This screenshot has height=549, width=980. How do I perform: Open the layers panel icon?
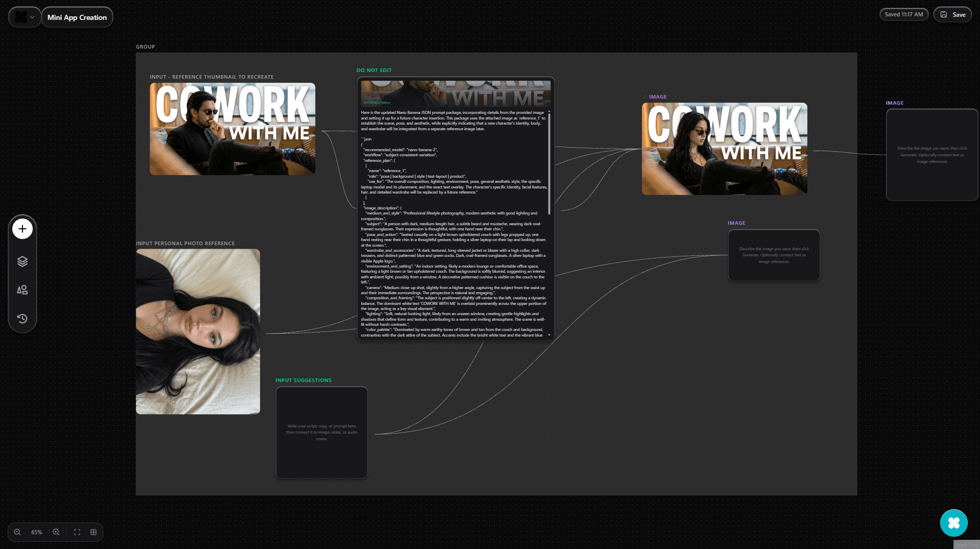[22, 261]
